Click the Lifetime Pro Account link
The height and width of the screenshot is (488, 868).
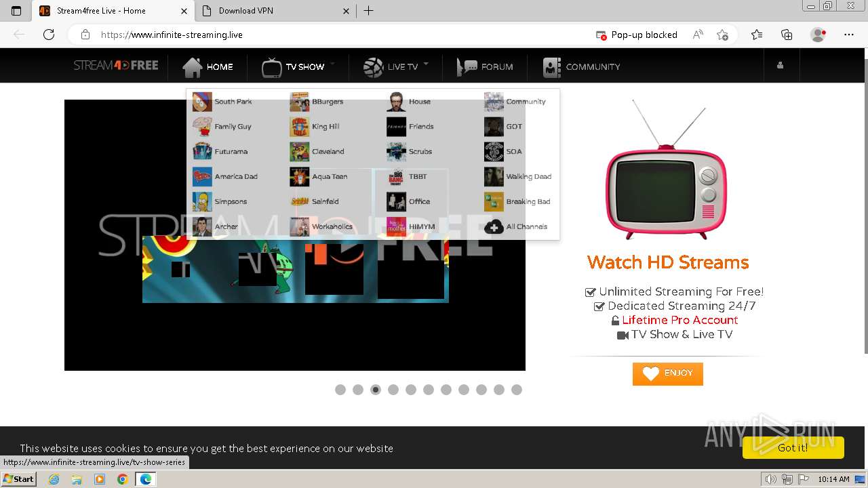click(680, 320)
